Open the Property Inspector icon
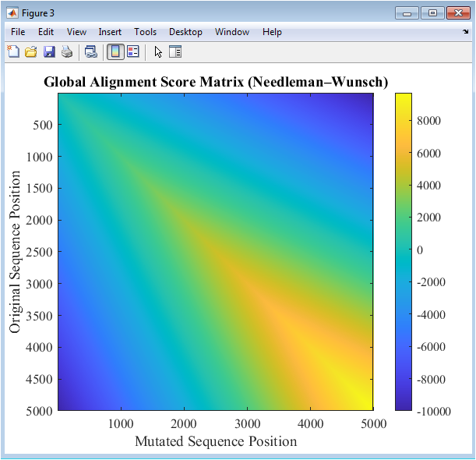 175,52
